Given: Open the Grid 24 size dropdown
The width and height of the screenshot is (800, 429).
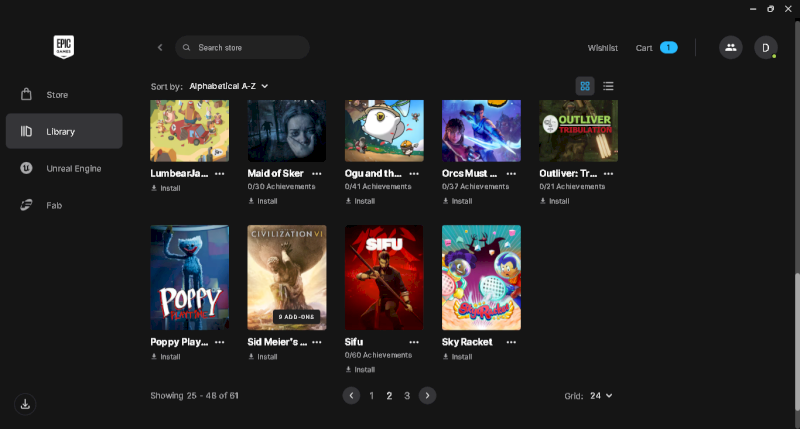Looking at the screenshot, I should click(x=601, y=396).
